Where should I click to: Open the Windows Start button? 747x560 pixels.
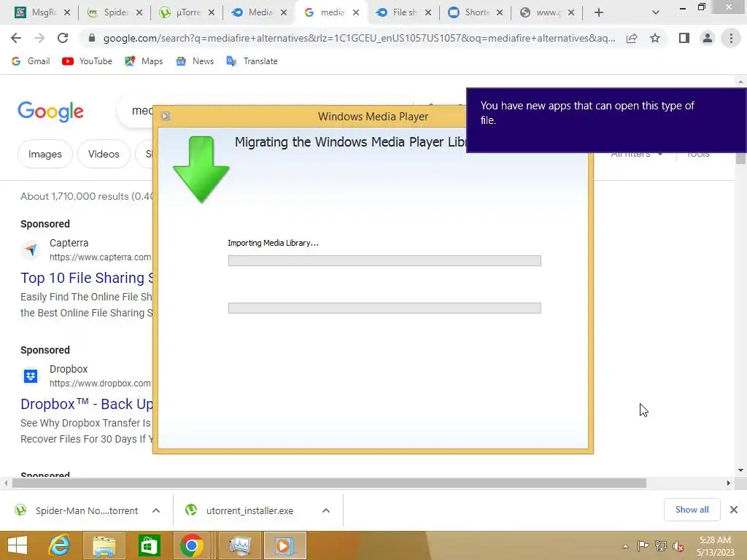18,545
